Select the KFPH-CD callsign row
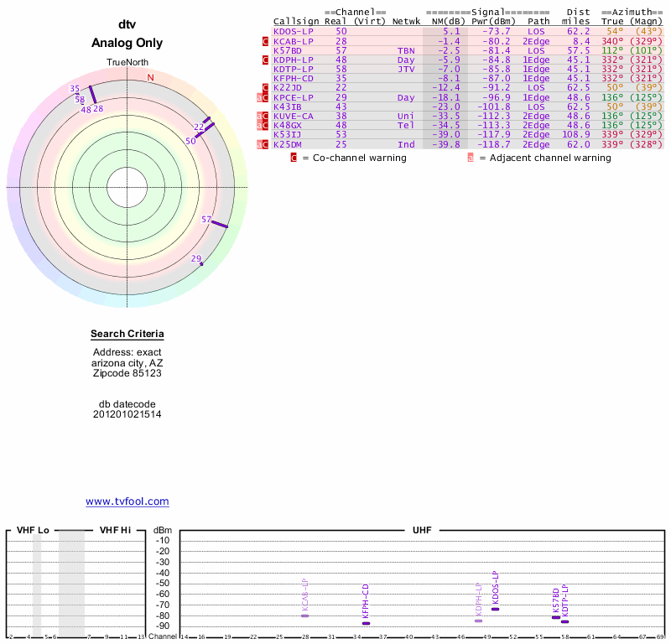 point(294,78)
